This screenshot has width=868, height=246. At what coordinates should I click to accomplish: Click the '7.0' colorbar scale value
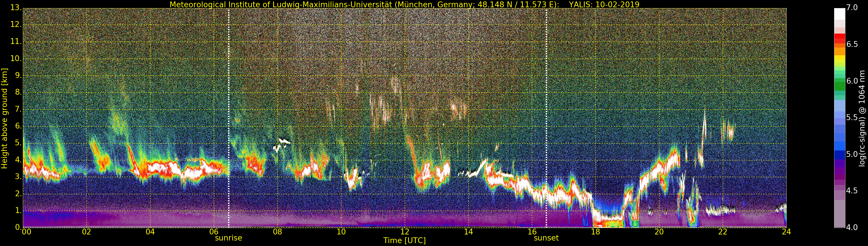(852, 8)
